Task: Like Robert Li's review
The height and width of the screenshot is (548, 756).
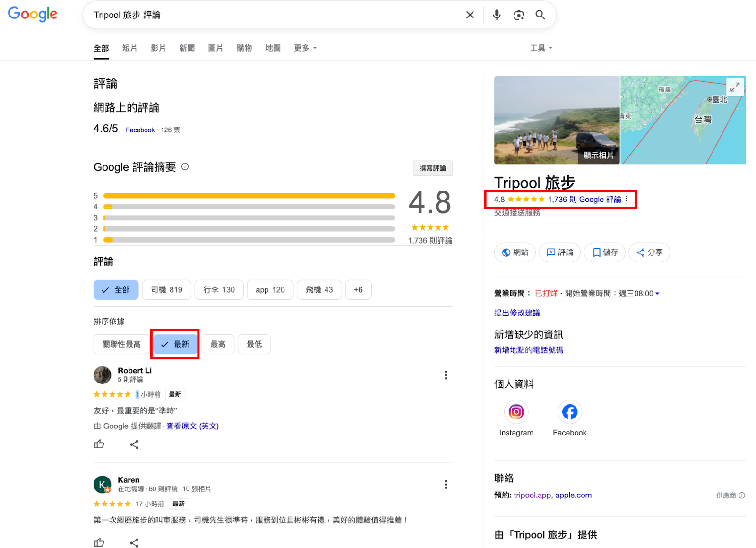Action: pyautogui.click(x=99, y=444)
